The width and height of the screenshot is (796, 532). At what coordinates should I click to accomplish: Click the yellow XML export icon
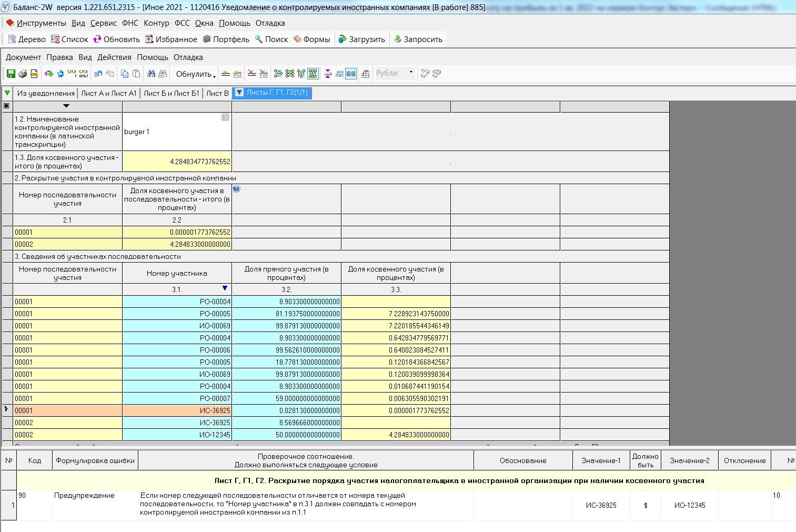pos(34,74)
